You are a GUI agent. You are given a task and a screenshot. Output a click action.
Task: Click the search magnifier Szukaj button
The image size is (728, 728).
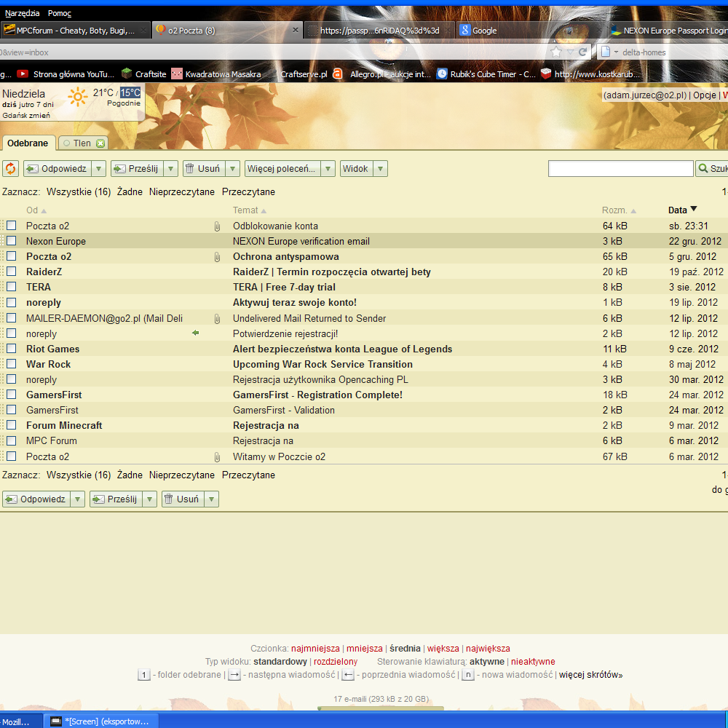[712, 169]
